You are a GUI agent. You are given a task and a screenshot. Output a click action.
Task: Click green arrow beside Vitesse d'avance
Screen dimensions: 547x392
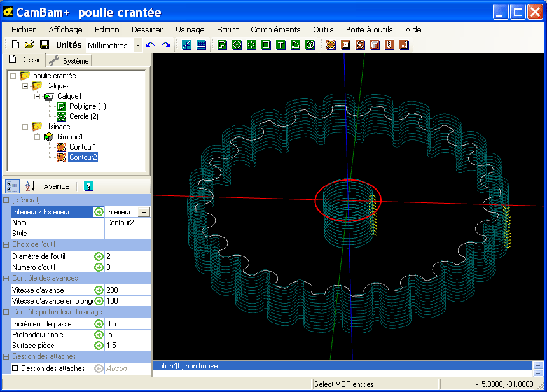(99, 290)
